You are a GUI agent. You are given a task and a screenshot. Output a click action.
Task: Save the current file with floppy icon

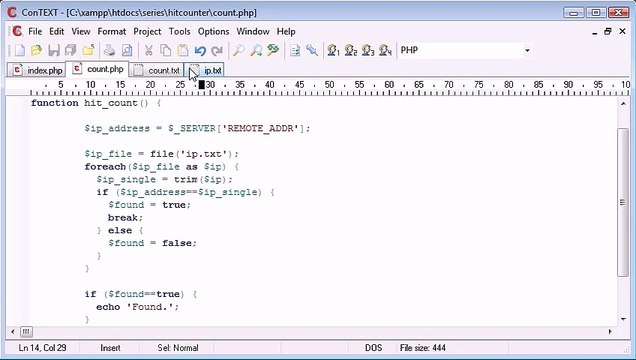pyautogui.click(x=54, y=50)
